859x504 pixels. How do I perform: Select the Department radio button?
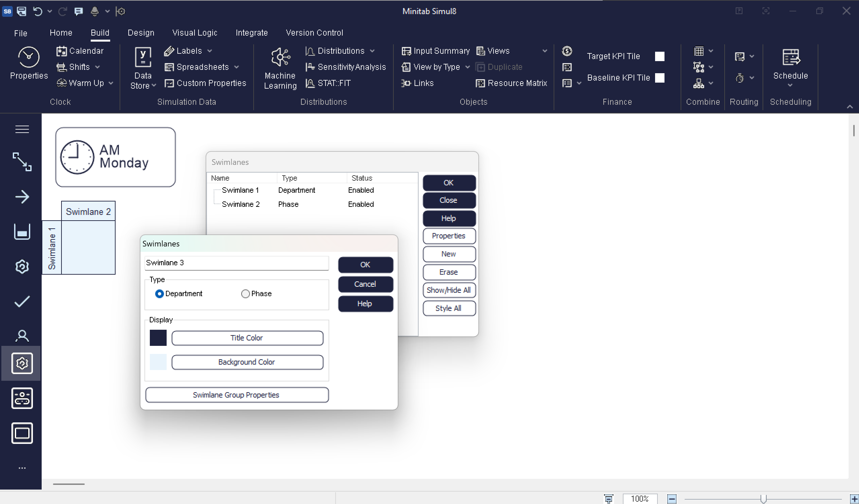click(159, 294)
